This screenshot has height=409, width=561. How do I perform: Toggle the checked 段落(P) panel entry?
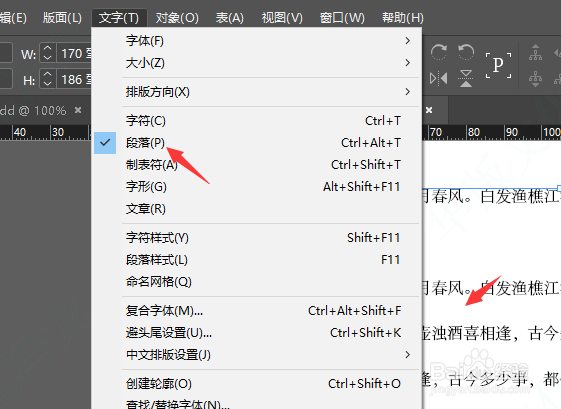(x=257, y=143)
